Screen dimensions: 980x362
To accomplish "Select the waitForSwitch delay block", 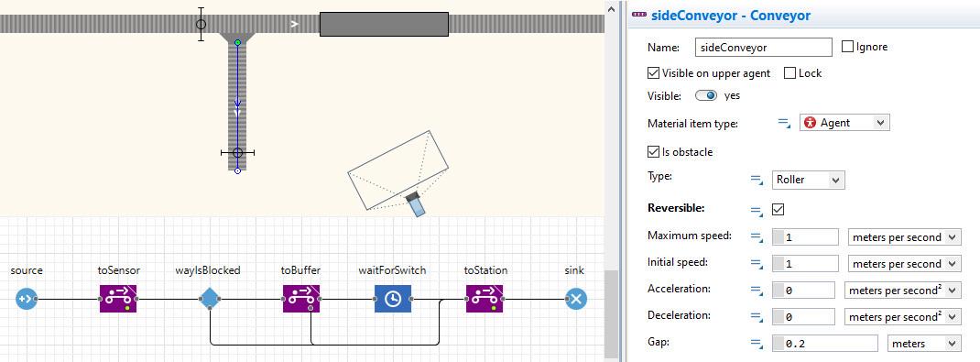I will point(393,299).
